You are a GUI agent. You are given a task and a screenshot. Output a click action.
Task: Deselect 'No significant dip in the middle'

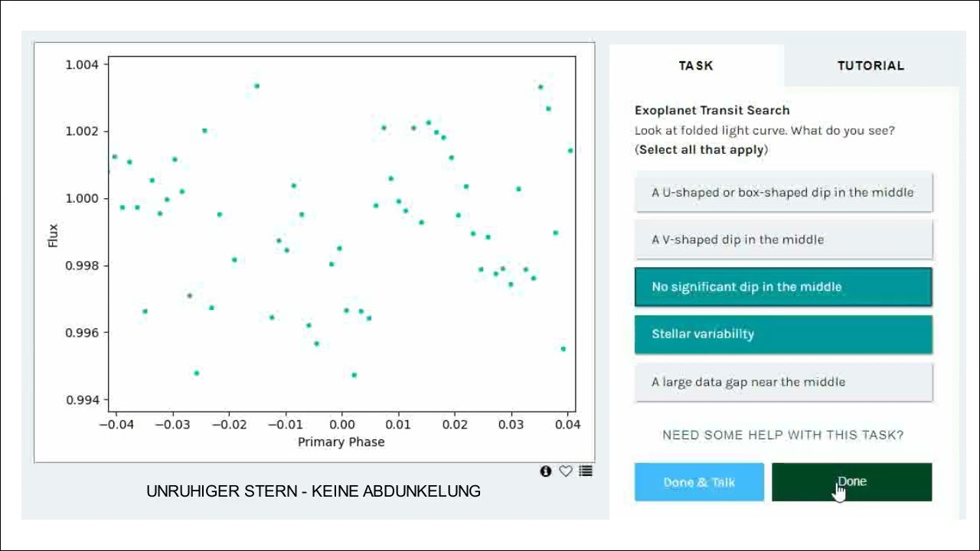click(783, 287)
